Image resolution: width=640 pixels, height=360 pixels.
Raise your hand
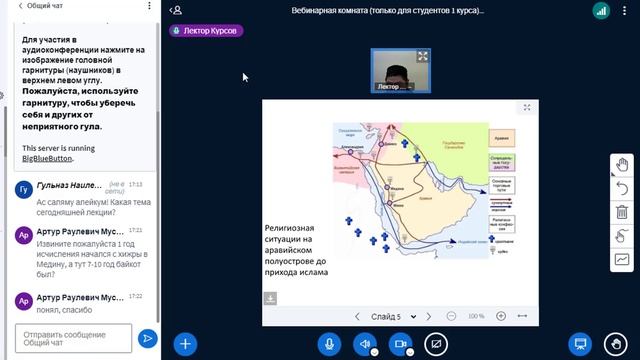(616, 344)
